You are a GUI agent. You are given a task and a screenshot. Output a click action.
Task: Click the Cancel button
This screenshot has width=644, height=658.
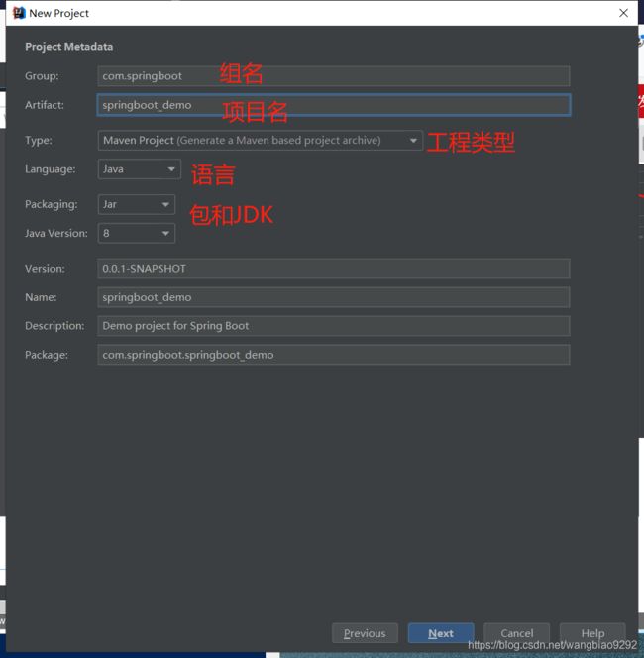point(516,633)
